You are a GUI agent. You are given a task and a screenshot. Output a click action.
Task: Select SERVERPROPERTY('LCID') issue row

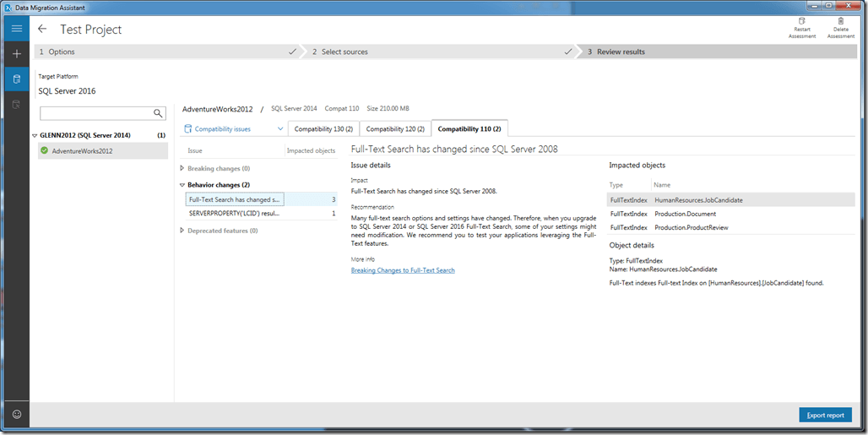point(261,213)
